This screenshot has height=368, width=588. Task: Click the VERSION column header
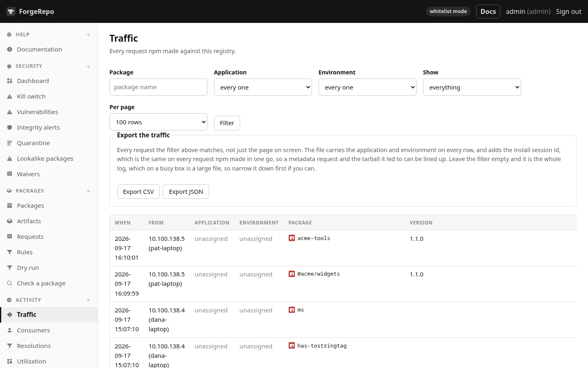(x=421, y=223)
